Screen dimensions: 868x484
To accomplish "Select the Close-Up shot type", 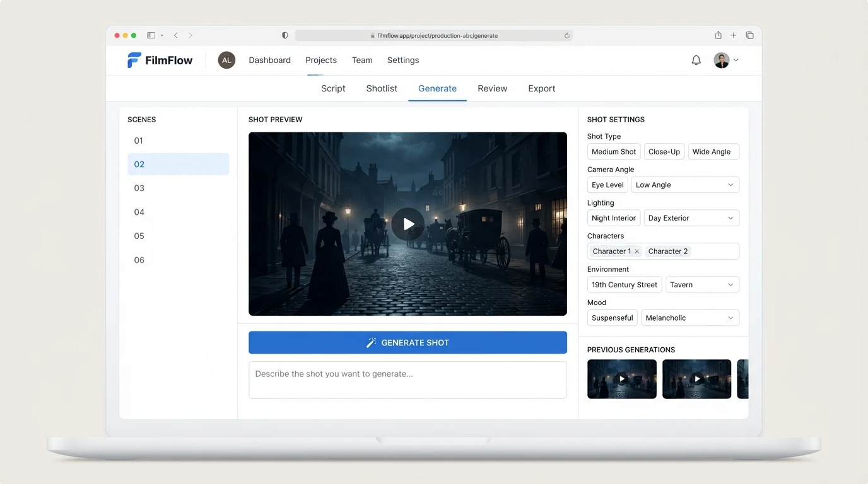I will tap(664, 152).
